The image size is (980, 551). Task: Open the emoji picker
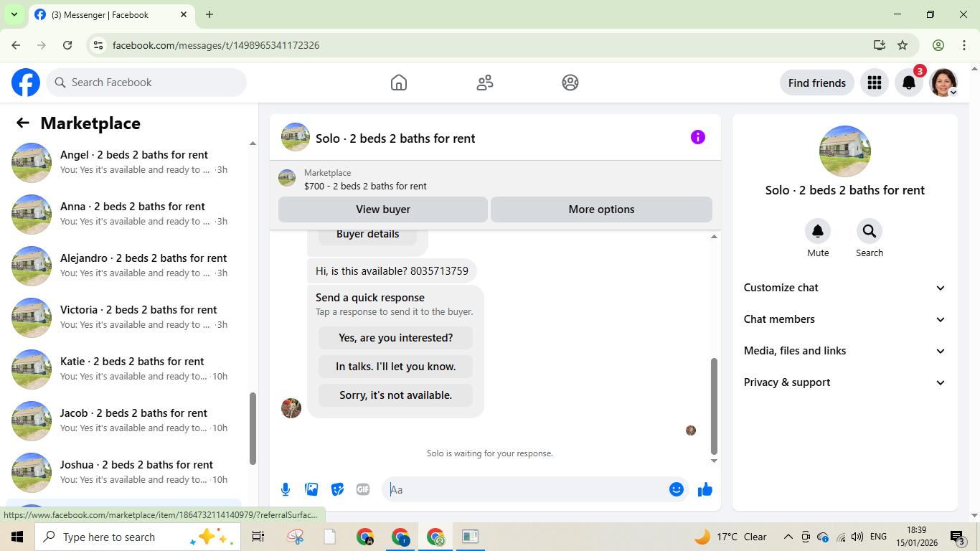(677, 489)
